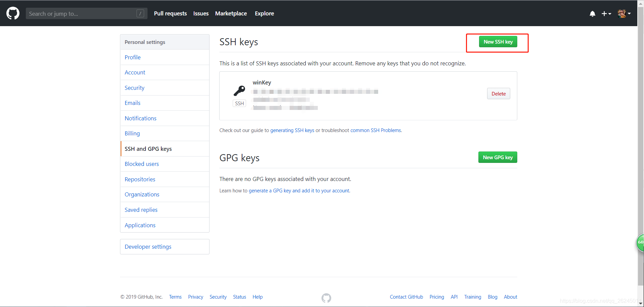Image resolution: width=644 pixels, height=307 pixels.
Task: Open Contact GitHub footer link
Action: [406, 297]
